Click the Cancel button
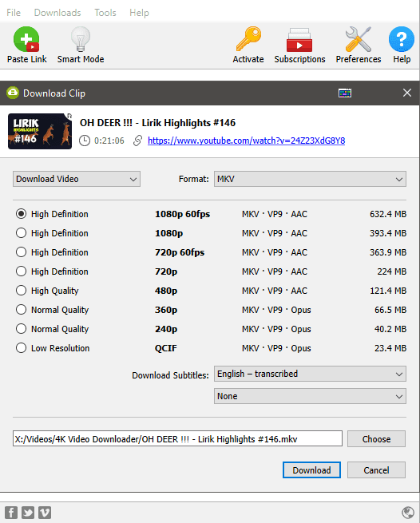 point(376,470)
